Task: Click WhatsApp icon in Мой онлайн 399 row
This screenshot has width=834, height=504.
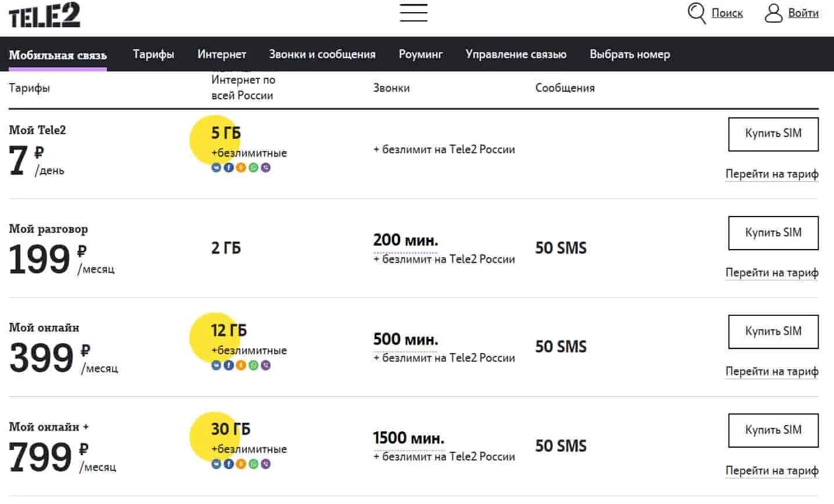Action: pos(253,365)
